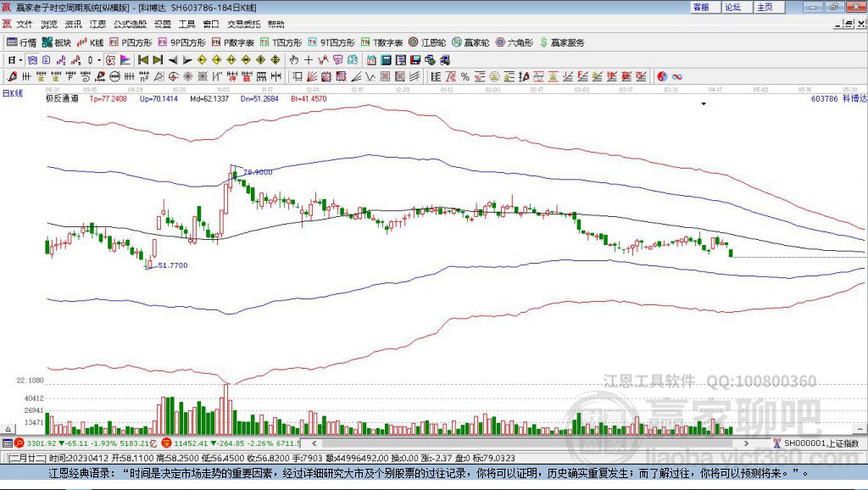
Task: Step chart left with black arrow
Action: coord(172,60)
